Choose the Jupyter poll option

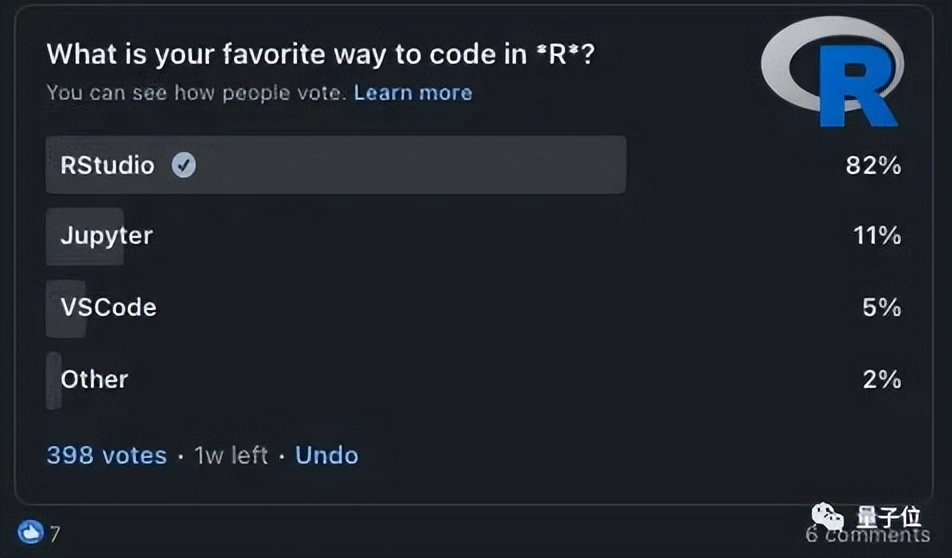coord(106,236)
